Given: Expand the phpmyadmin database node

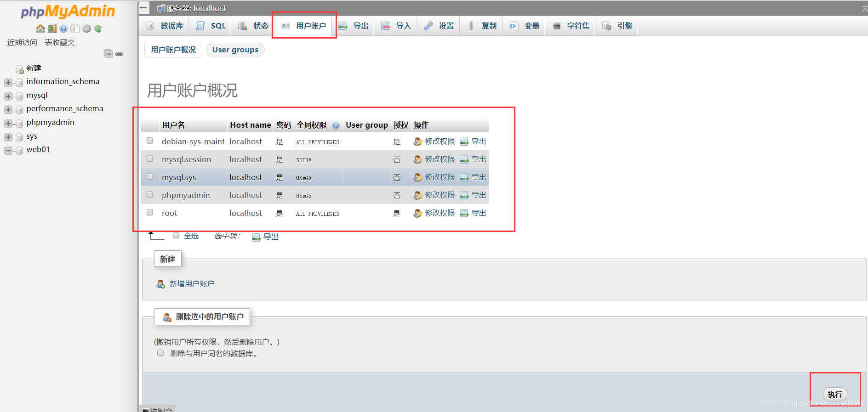Looking at the screenshot, I should (x=8, y=124).
